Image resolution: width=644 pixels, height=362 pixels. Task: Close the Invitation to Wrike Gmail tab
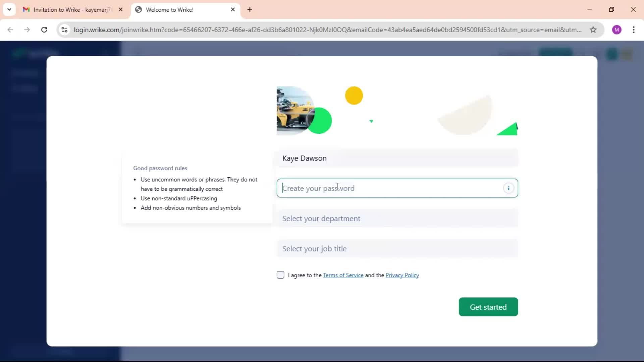pos(120,10)
